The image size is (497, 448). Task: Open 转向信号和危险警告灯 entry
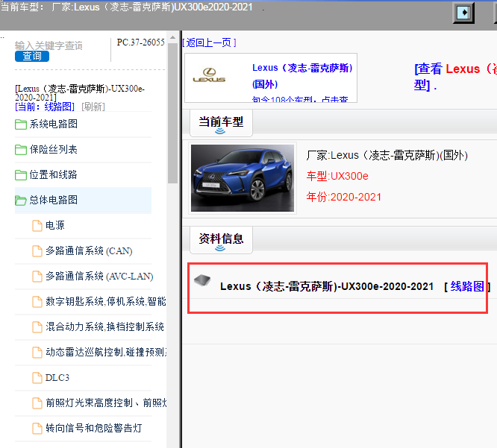pos(94,428)
